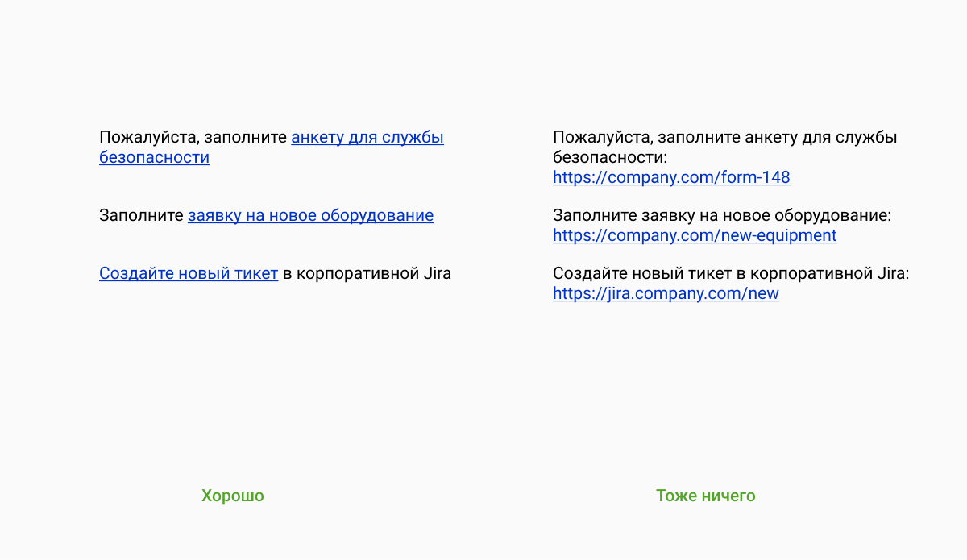Click plain text 'Пожалуйста, заполните' before the анкету link
Screen dimensions: 967x560
[x=193, y=138]
